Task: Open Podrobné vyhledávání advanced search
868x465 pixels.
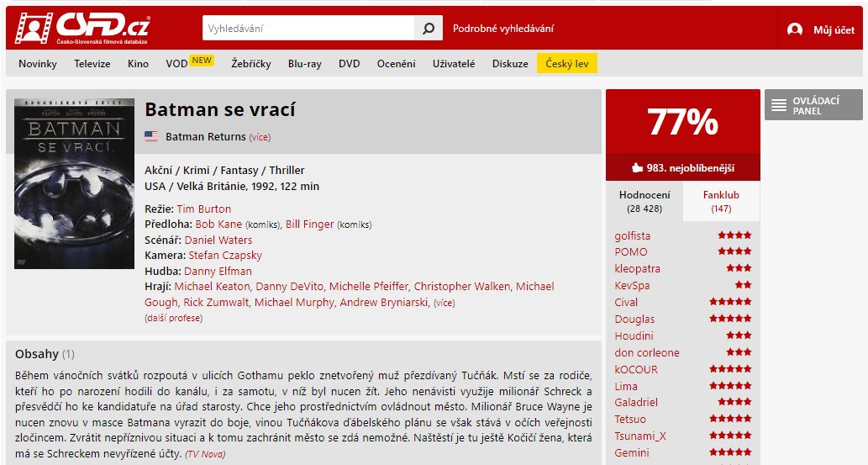Action: pyautogui.click(x=502, y=29)
